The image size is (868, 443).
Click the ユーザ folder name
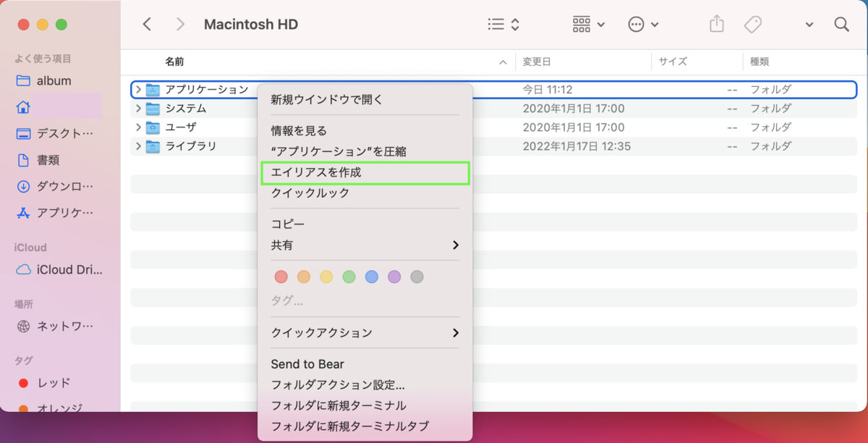click(181, 127)
